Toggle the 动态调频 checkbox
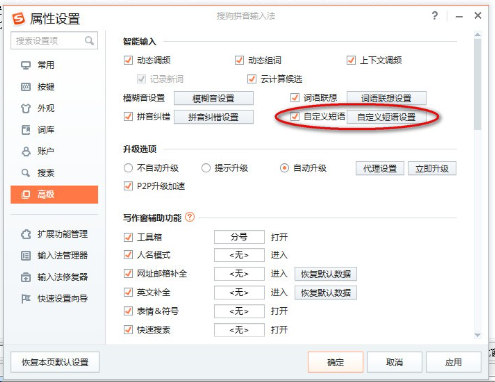 [x=128, y=60]
